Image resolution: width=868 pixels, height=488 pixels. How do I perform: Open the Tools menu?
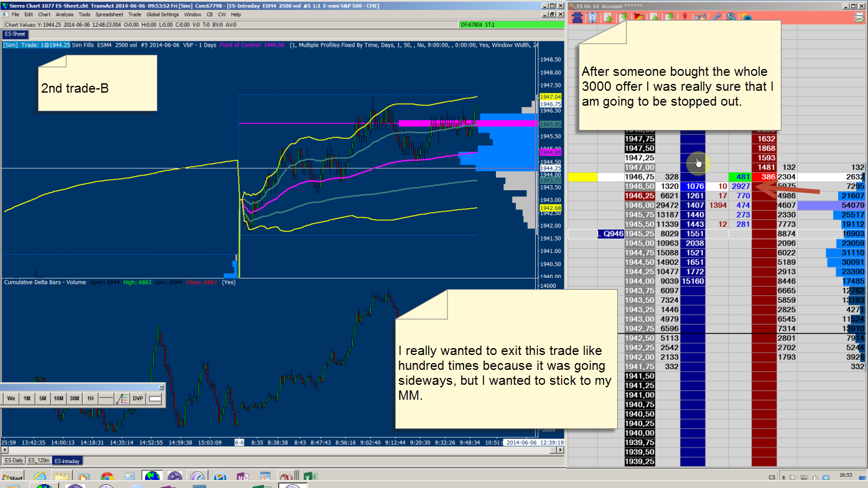[x=85, y=14]
